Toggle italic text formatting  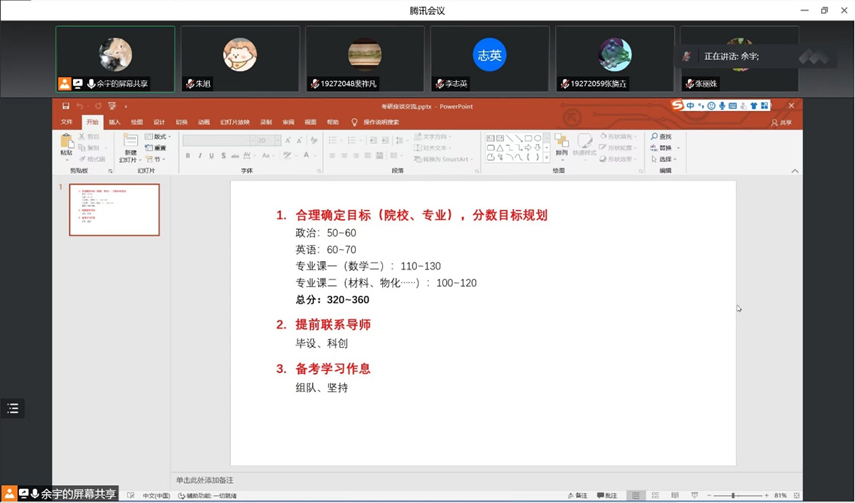(x=200, y=156)
